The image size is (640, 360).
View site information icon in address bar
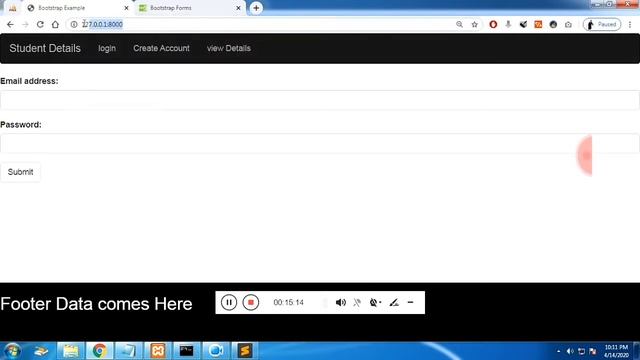coord(74,24)
